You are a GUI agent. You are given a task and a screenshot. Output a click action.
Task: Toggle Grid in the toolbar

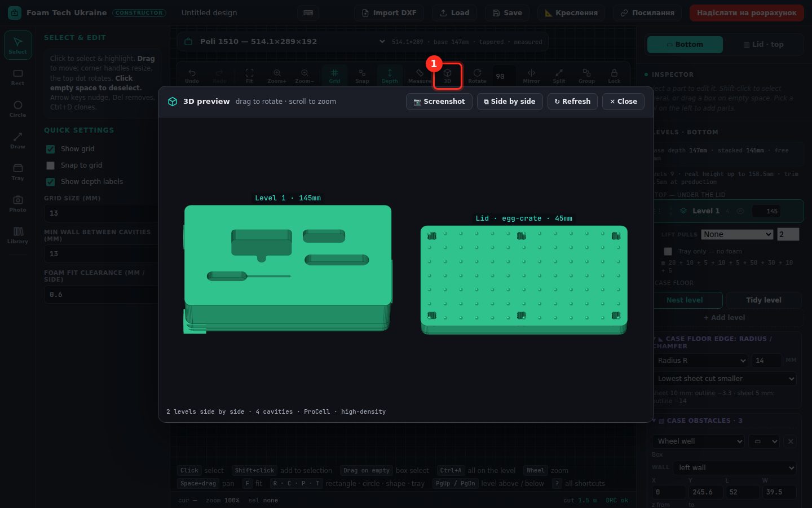tap(334, 76)
